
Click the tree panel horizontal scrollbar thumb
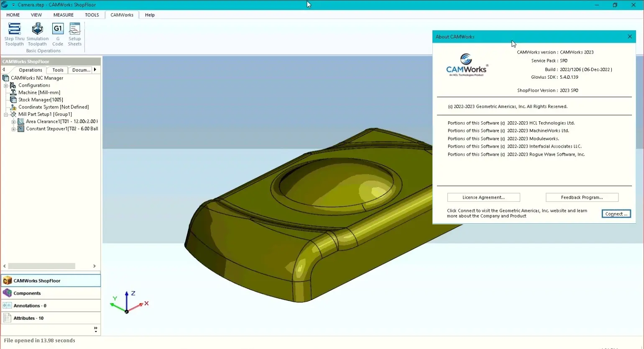42,266
